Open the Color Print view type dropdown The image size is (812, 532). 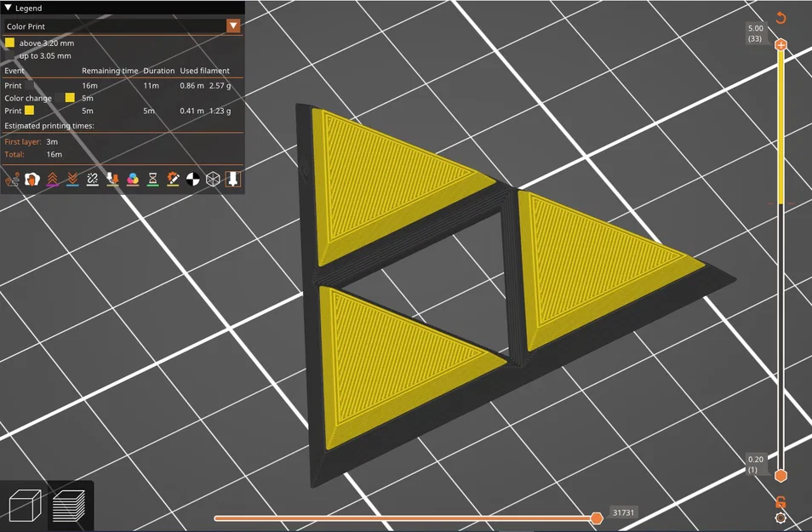pyautogui.click(x=123, y=26)
